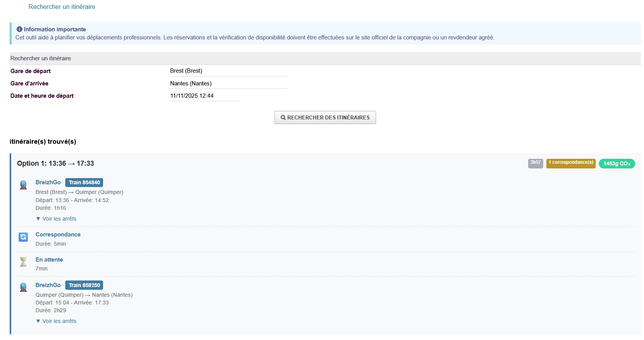Click the 1 correspondance(s) badge
The width and height of the screenshot is (644, 340).
tap(571, 163)
